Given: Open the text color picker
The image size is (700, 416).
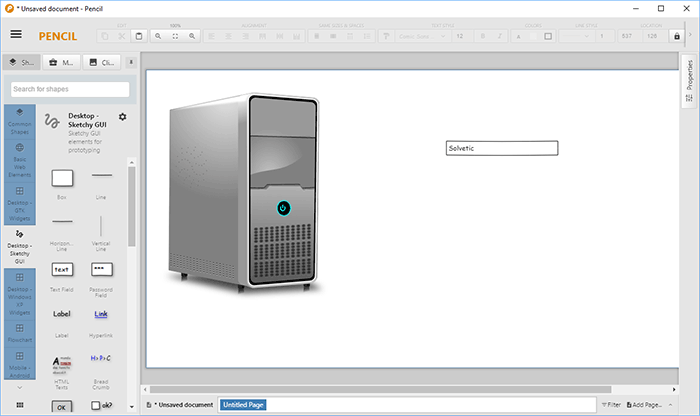Looking at the screenshot, I should tap(518, 36).
